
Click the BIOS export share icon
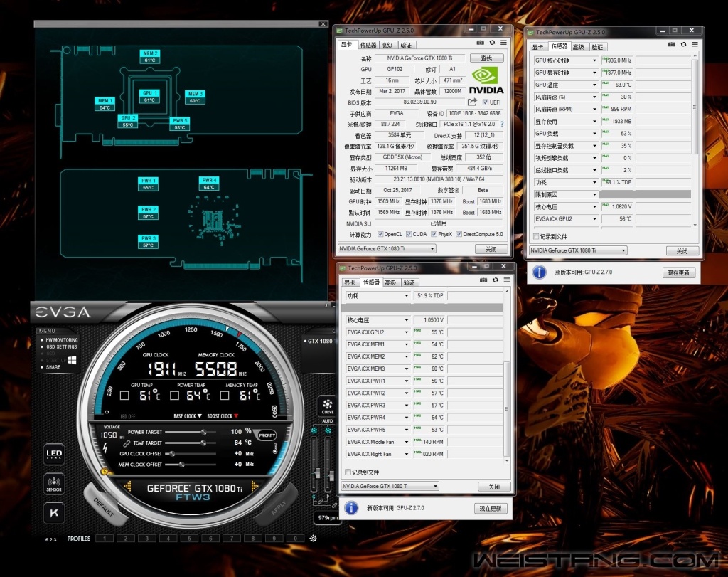[472, 102]
